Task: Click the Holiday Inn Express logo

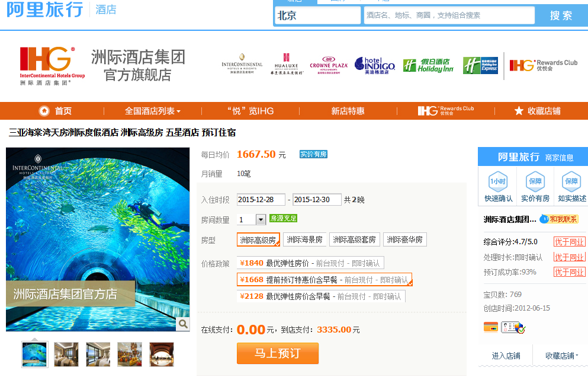Action: click(x=480, y=65)
